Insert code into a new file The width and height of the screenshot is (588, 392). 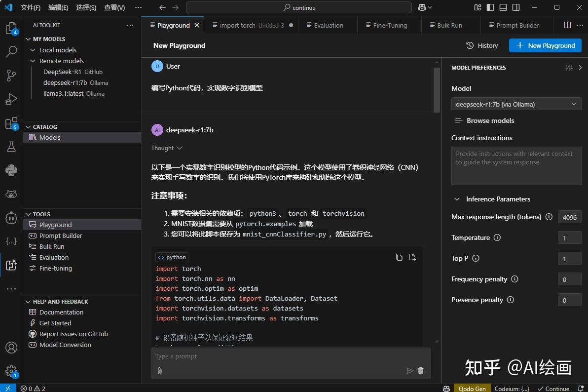click(x=412, y=257)
